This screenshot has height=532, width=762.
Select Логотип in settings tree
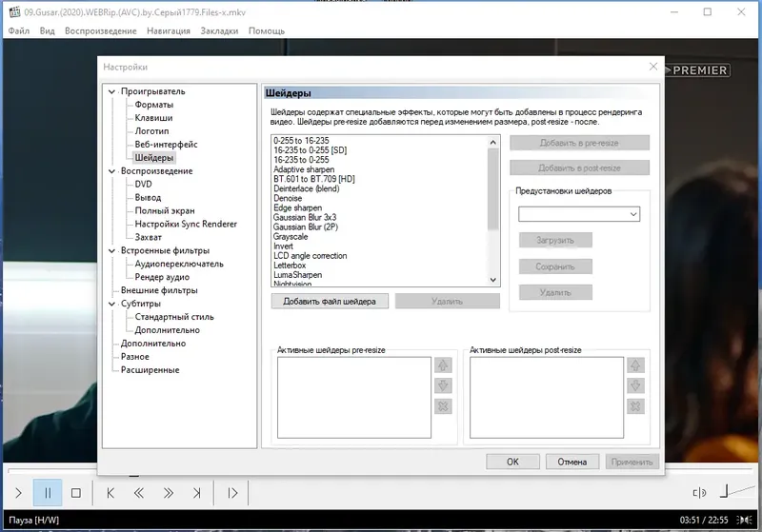(151, 131)
